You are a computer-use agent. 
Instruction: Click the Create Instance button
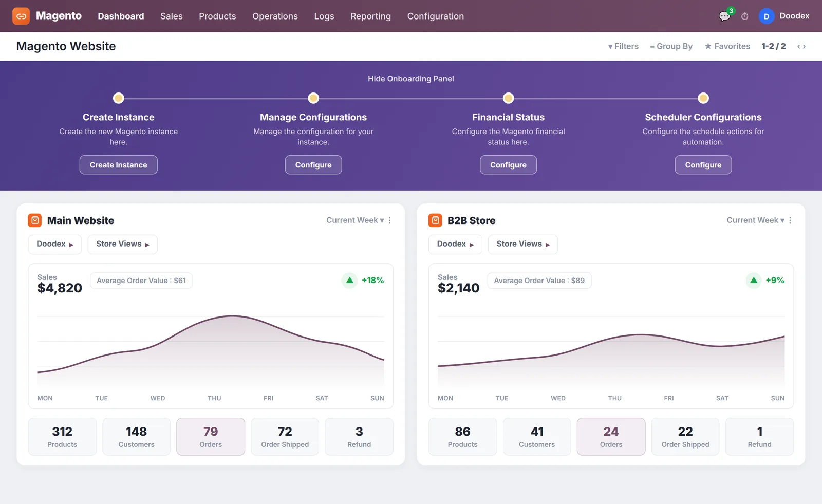(118, 165)
